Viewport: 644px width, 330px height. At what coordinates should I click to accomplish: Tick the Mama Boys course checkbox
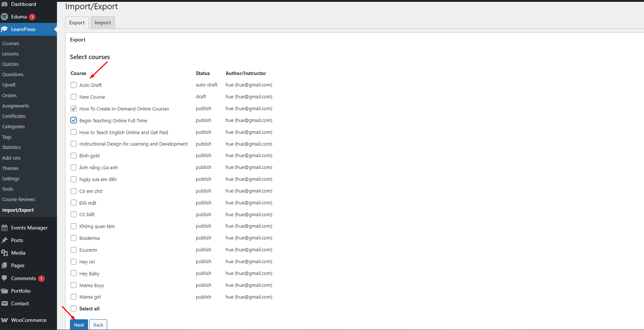(74, 285)
